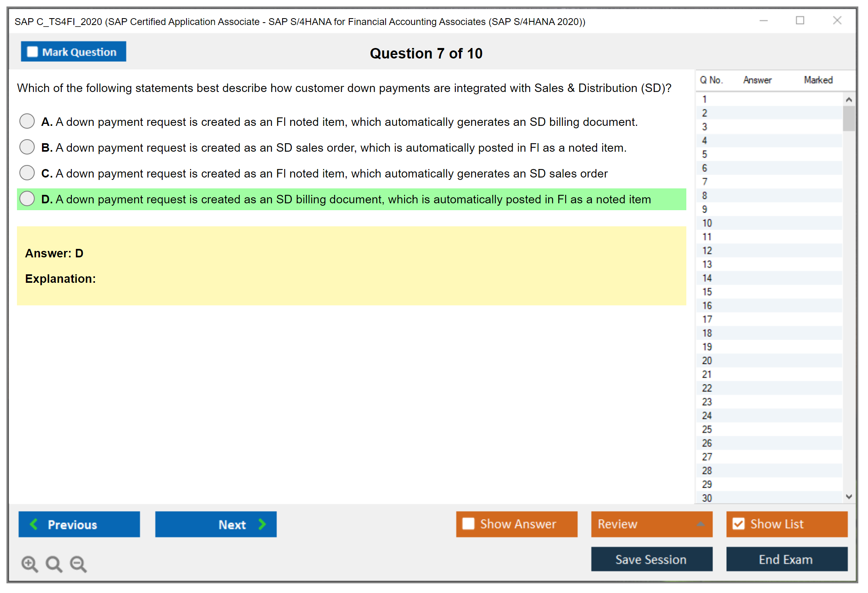Click the green left arrow on Previous

tap(34, 524)
